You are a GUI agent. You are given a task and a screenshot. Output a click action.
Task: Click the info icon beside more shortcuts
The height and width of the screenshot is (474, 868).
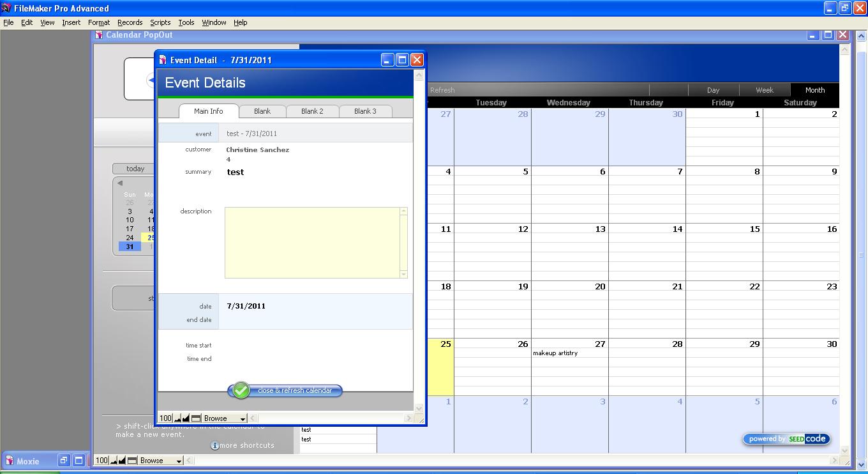(x=214, y=446)
